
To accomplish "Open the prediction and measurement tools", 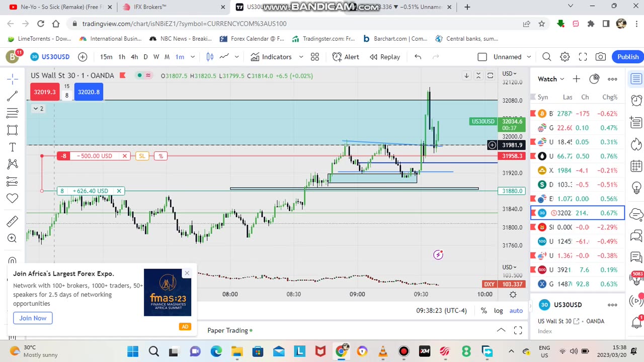I will (13, 181).
